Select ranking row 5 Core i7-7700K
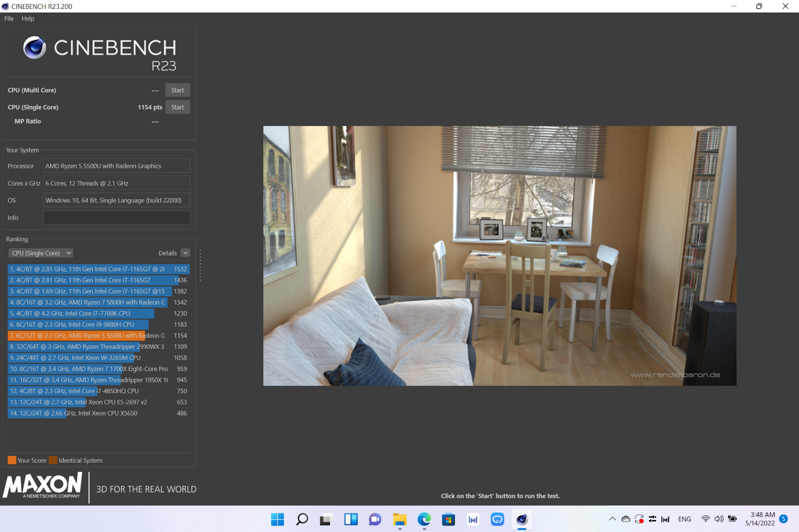The image size is (799, 532). pyautogui.click(x=98, y=313)
